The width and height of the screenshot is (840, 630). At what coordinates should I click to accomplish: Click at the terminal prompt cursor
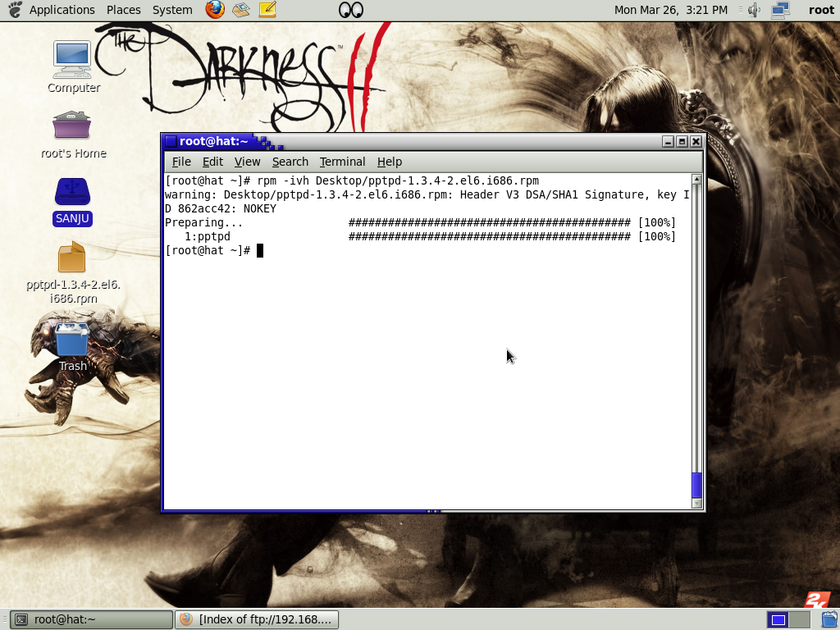(260, 250)
